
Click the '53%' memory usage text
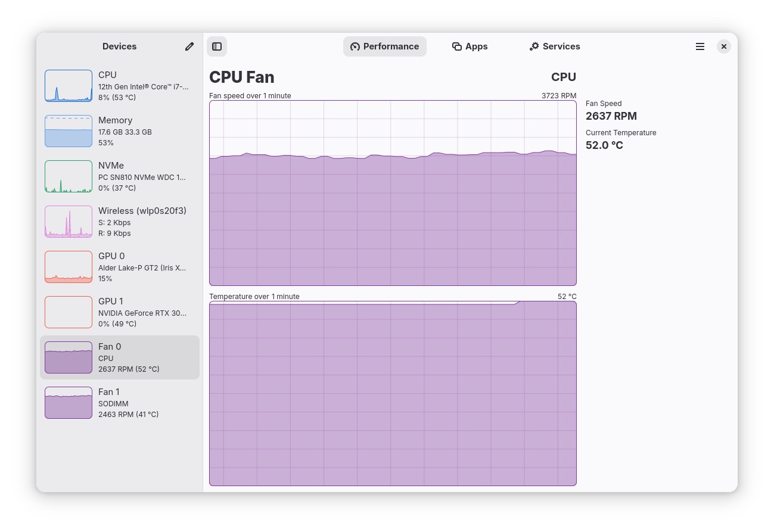tap(106, 143)
